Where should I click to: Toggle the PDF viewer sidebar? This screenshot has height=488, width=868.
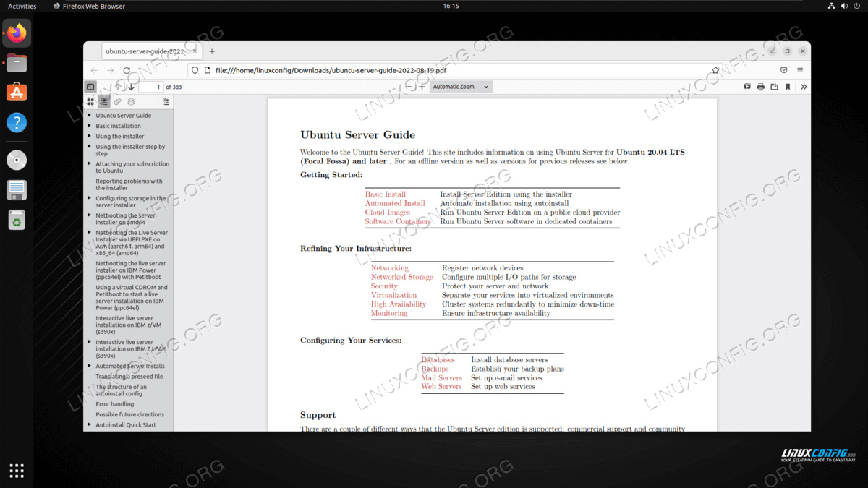coord(90,87)
